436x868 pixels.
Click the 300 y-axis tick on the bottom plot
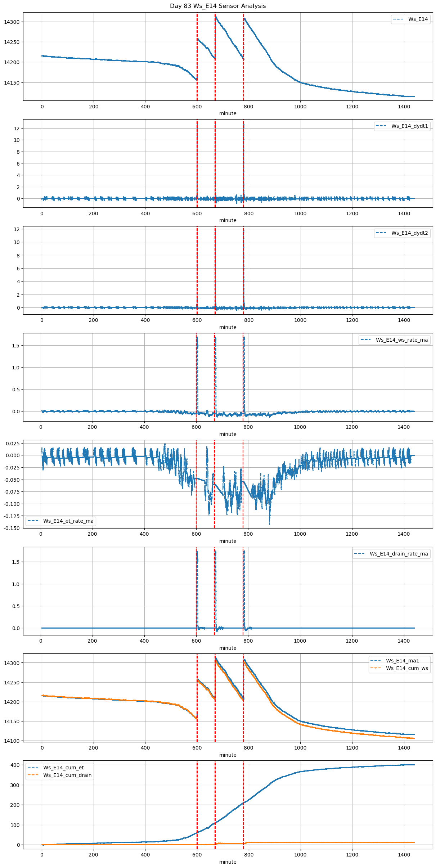tap(15, 785)
